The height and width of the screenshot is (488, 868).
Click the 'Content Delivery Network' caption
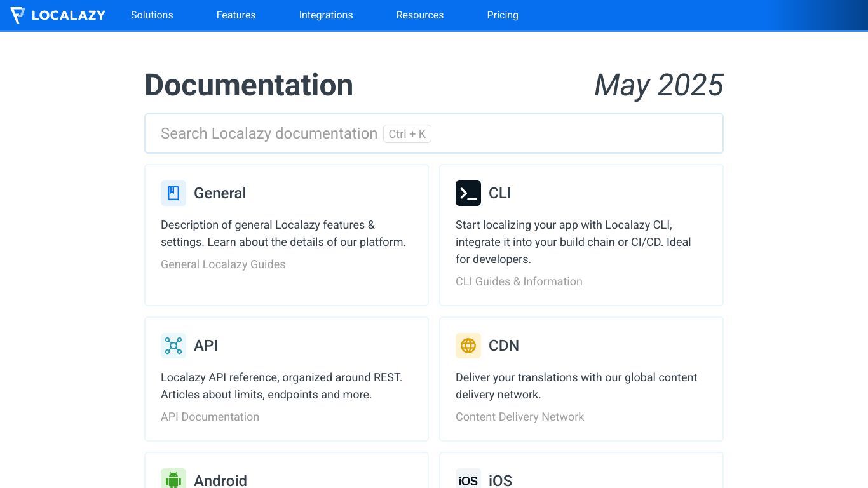[x=520, y=417]
